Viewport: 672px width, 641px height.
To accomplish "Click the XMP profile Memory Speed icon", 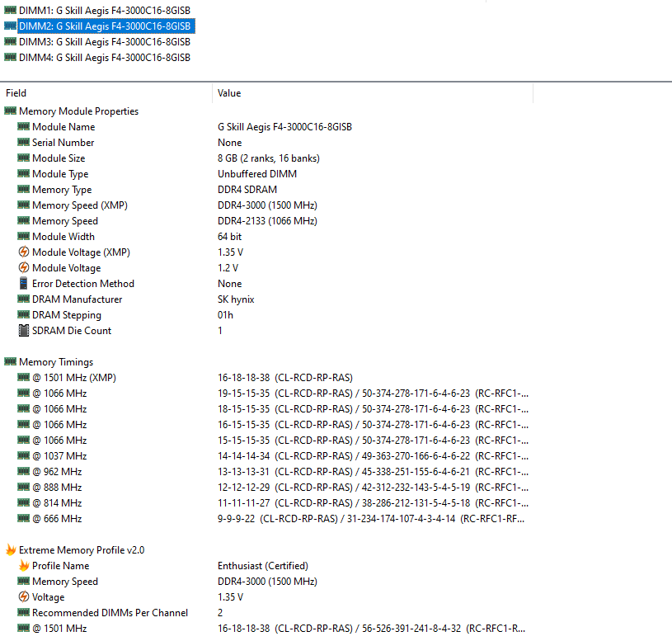I will (x=24, y=581).
